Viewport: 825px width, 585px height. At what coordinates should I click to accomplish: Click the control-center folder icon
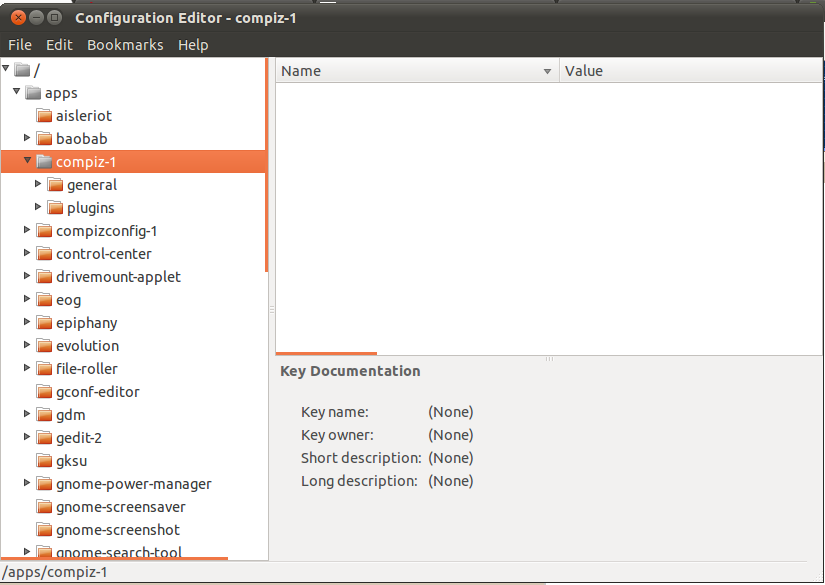(x=44, y=254)
